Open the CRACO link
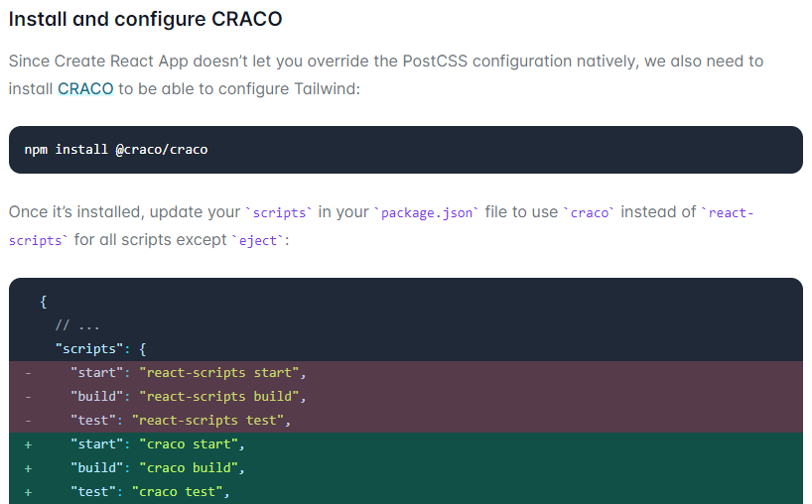 click(x=85, y=89)
